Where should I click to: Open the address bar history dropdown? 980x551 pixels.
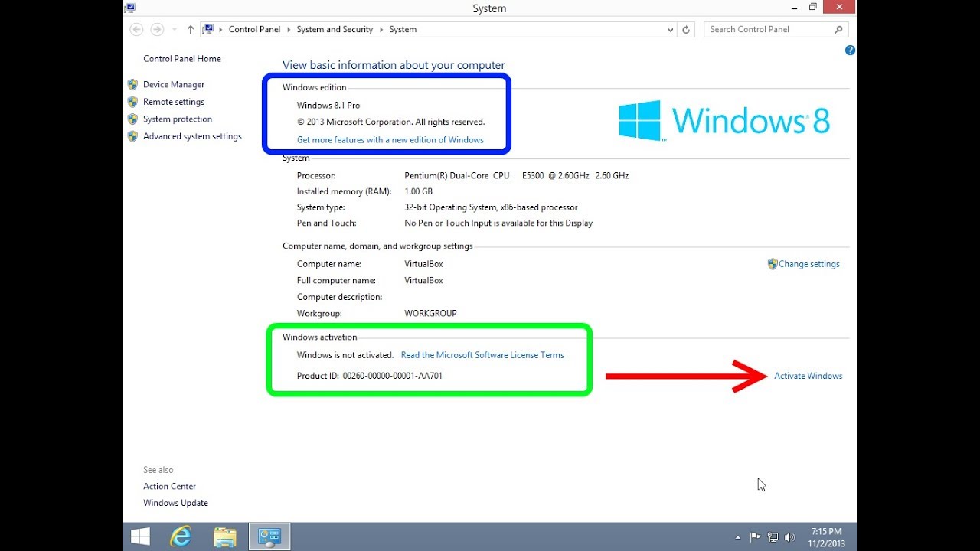(x=671, y=30)
